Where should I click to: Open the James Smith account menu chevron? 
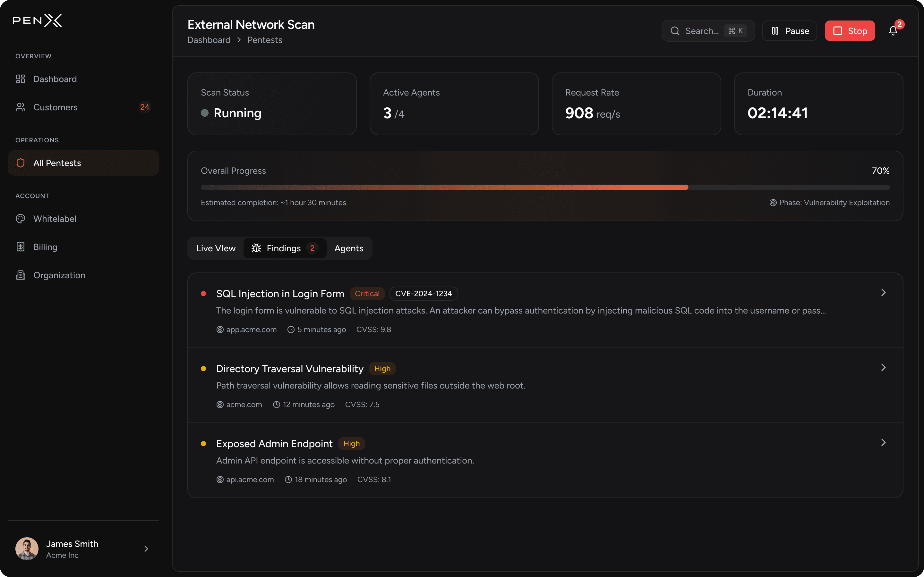pyautogui.click(x=146, y=549)
